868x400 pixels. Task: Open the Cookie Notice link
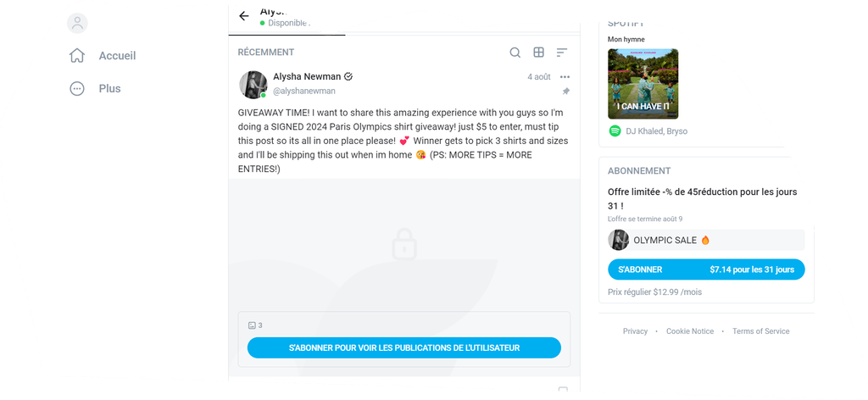(x=690, y=331)
